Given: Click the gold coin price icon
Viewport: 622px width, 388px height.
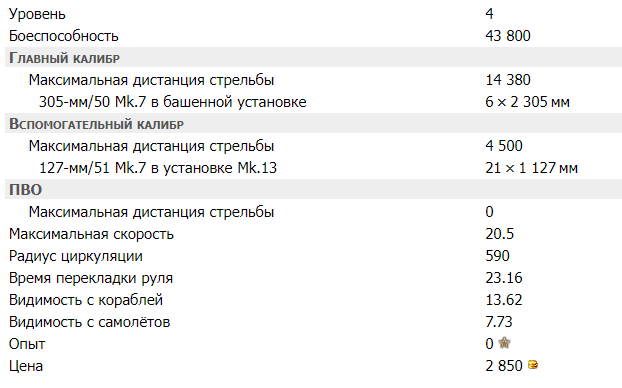Looking at the screenshot, I should (533, 365).
